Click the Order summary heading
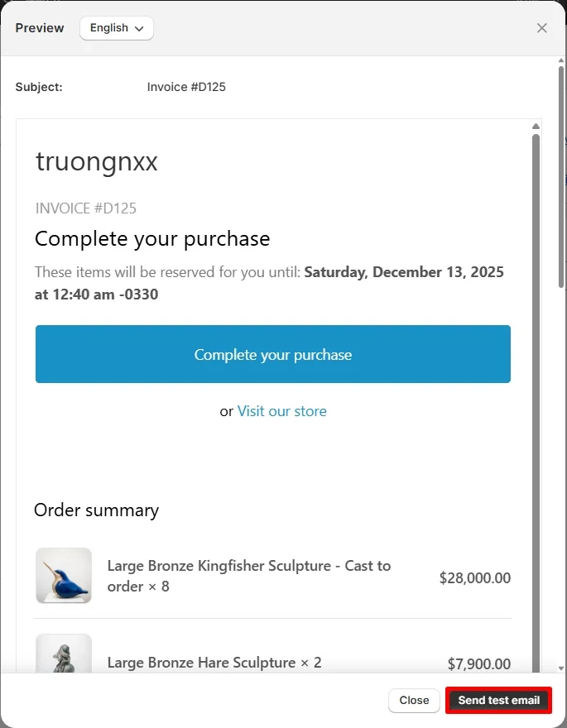 click(96, 510)
